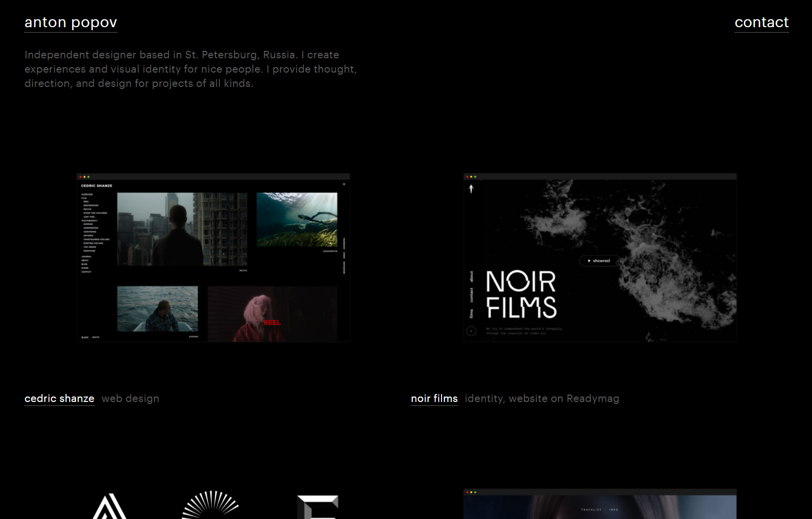Click the plus icon in Cedric Shanze preview
This screenshot has height=519, width=812.
(x=344, y=184)
